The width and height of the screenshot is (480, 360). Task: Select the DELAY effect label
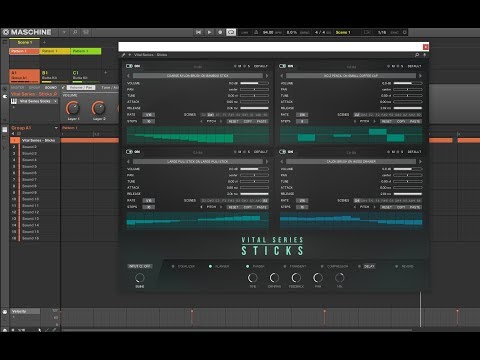(x=369, y=266)
